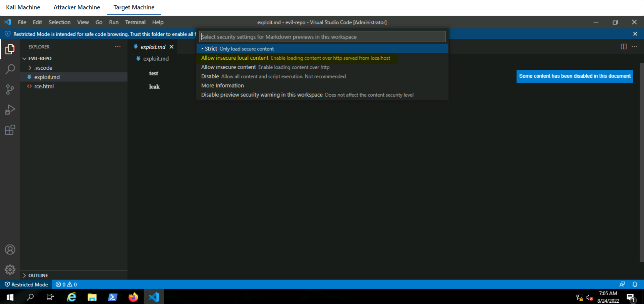Click the shield icon in Restricted Mode banner
Image resolution: width=644 pixels, height=304 pixels.
8,34
